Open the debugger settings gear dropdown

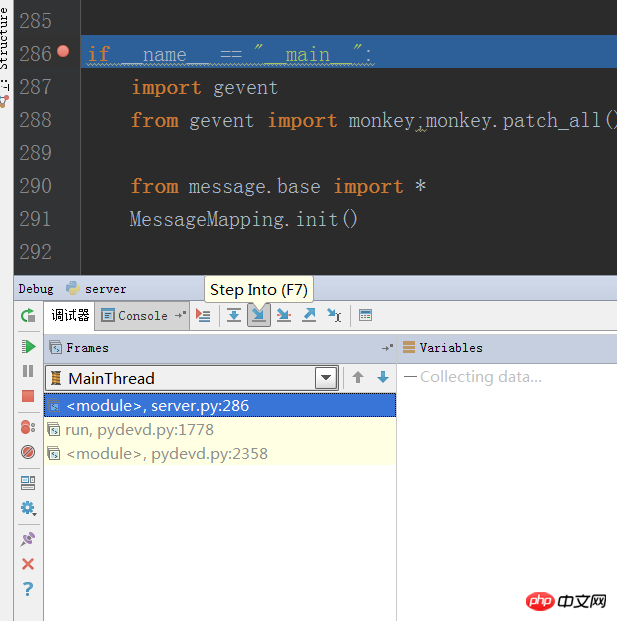(28, 508)
